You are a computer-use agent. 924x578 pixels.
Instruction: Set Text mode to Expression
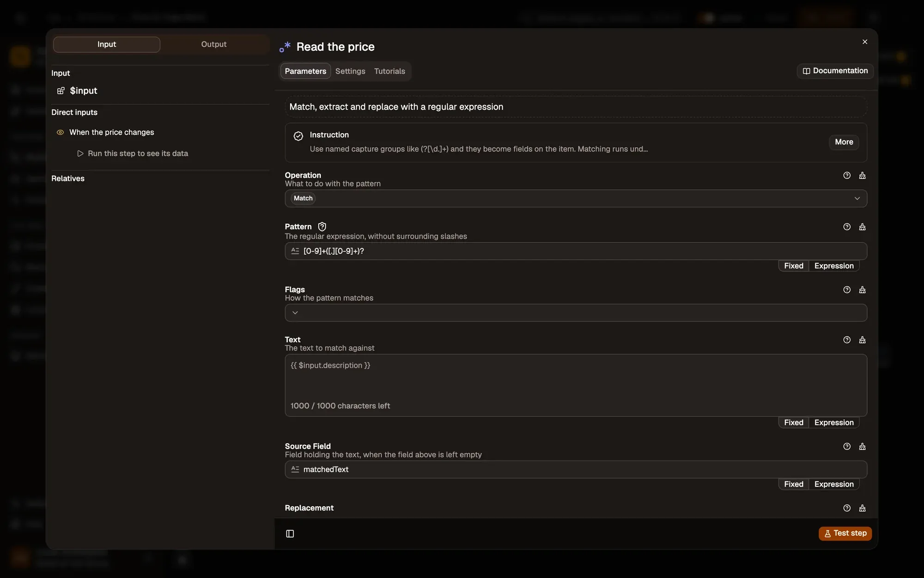click(834, 423)
